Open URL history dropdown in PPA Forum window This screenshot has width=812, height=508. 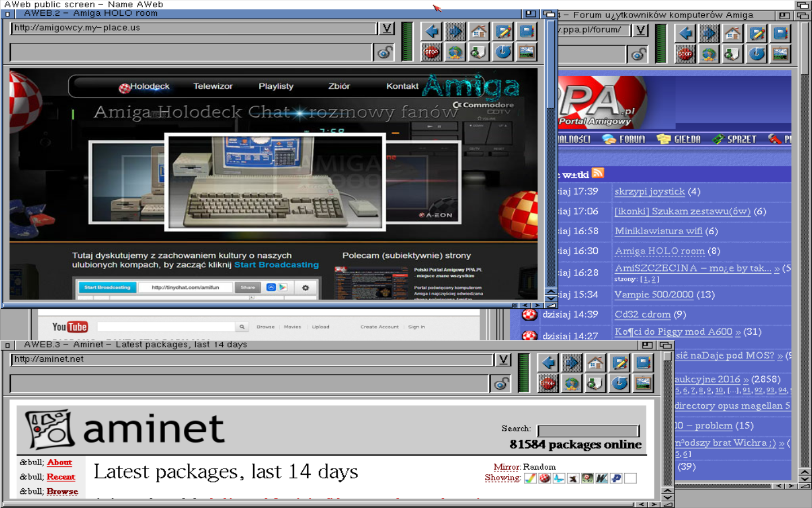[x=641, y=30]
